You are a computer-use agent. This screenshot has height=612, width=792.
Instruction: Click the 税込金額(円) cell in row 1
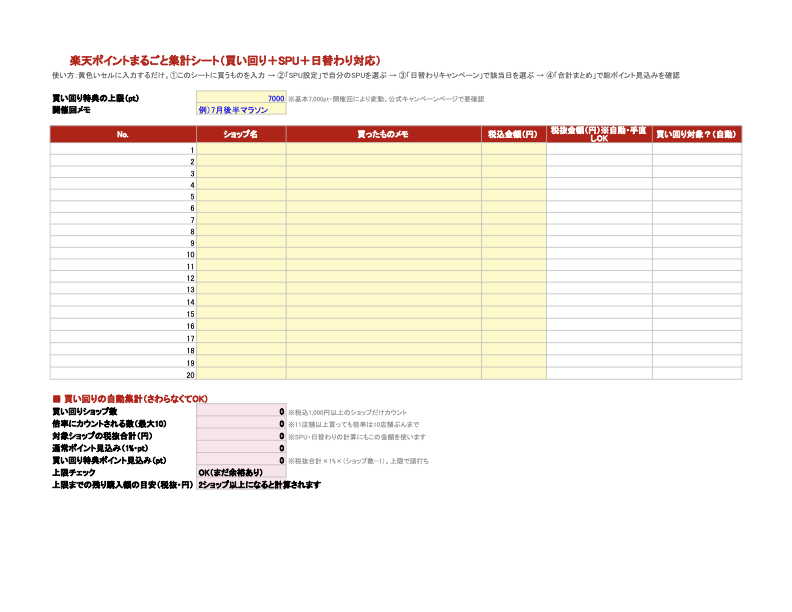pyautogui.click(x=514, y=149)
